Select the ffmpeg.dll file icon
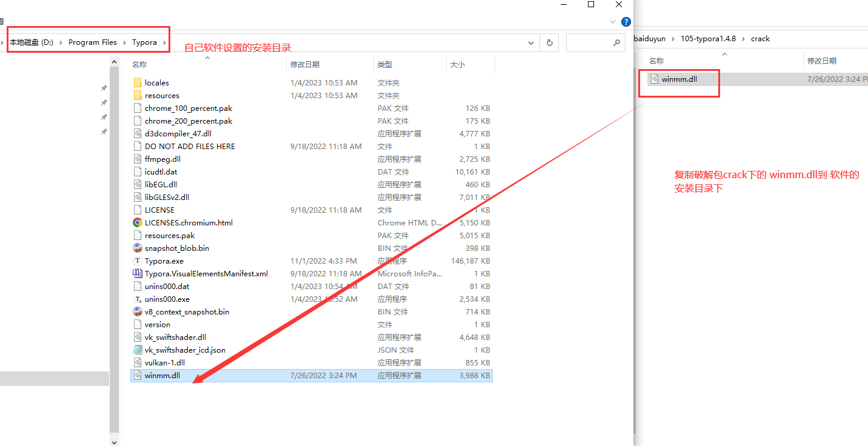Viewport: 868px width, 446px height. 138,159
